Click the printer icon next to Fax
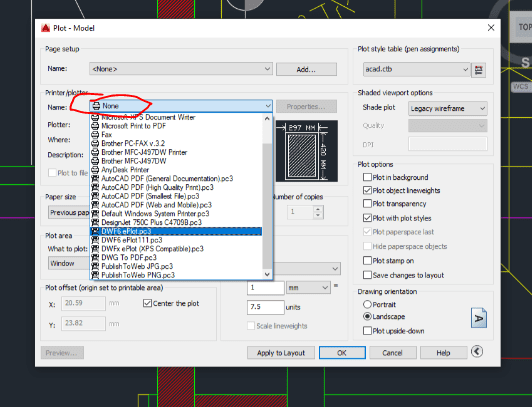532x407 pixels. click(x=95, y=135)
